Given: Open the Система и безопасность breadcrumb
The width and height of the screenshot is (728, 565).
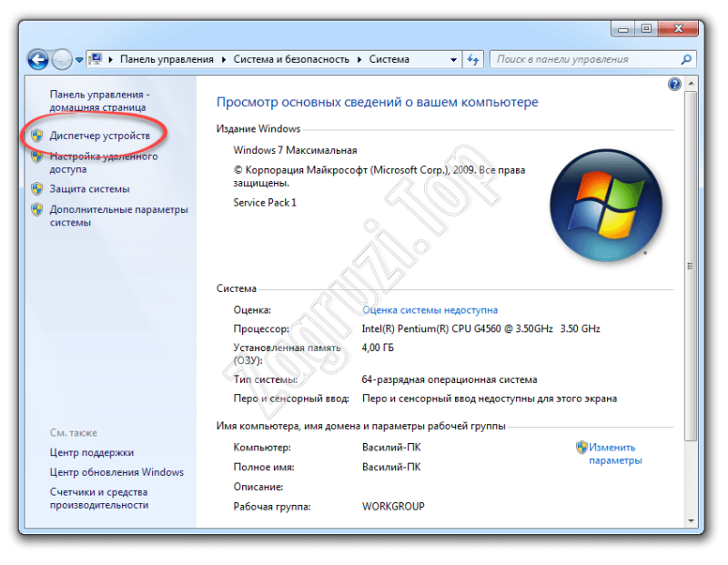Looking at the screenshot, I should pos(291,59).
